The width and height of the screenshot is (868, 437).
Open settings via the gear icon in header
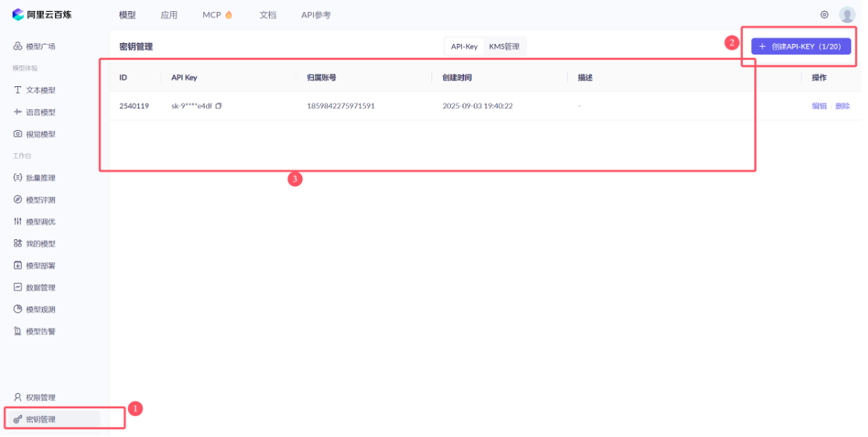point(824,15)
